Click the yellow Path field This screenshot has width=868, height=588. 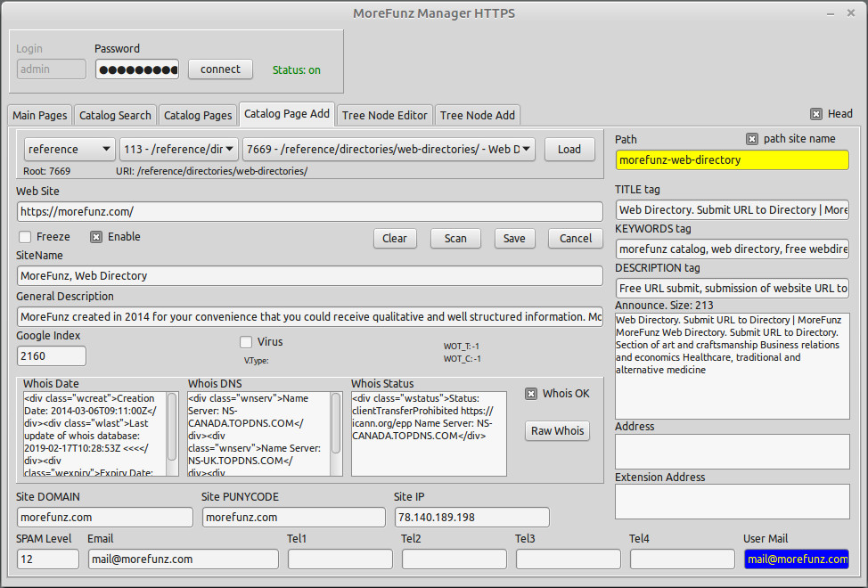(733, 160)
